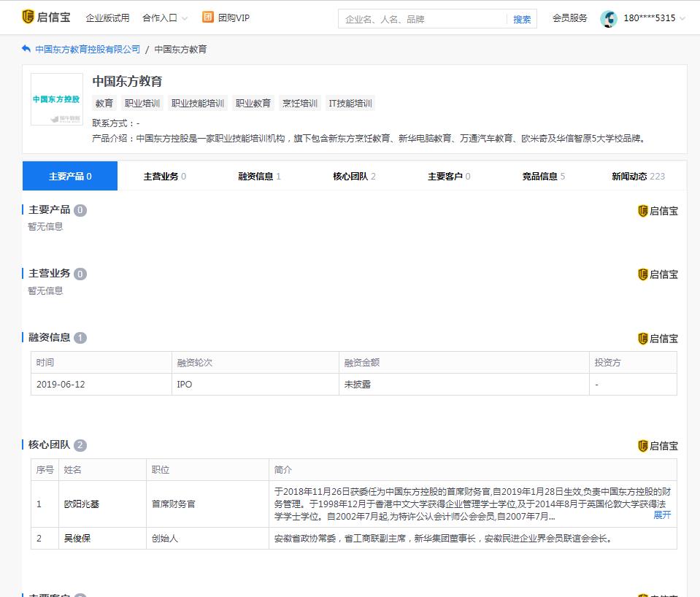
Task: Open the company logo image 中国东方控股
Action: (x=55, y=99)
